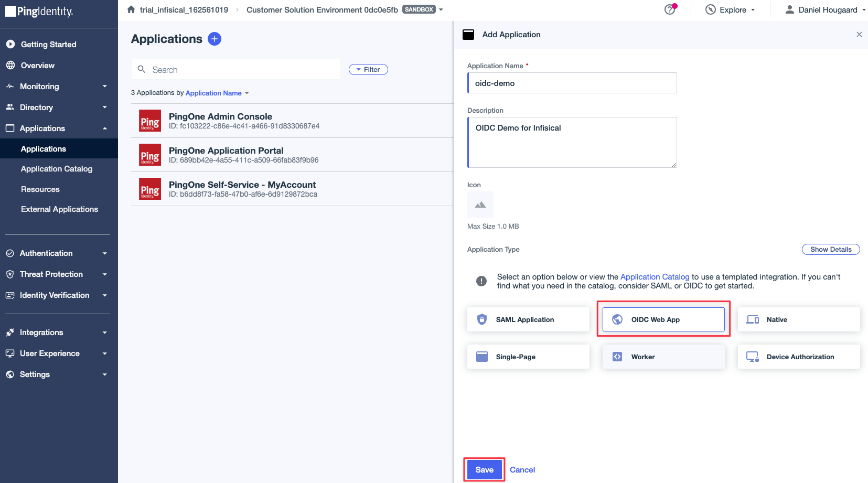868x483 pixels.
Task: Expand the Authentication sidebar menu
Action: point(59,253)
